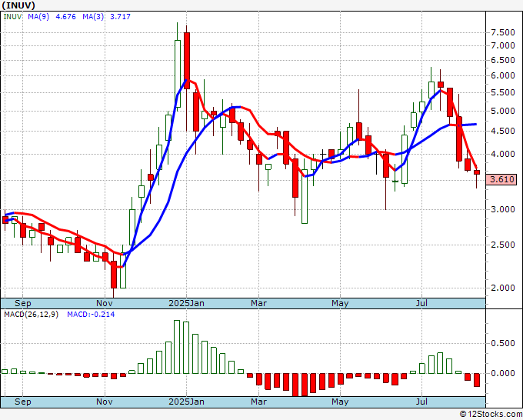Click the 2.000 price axis label
This screenshot has height=420, width=523.
[x=502, y=288]
